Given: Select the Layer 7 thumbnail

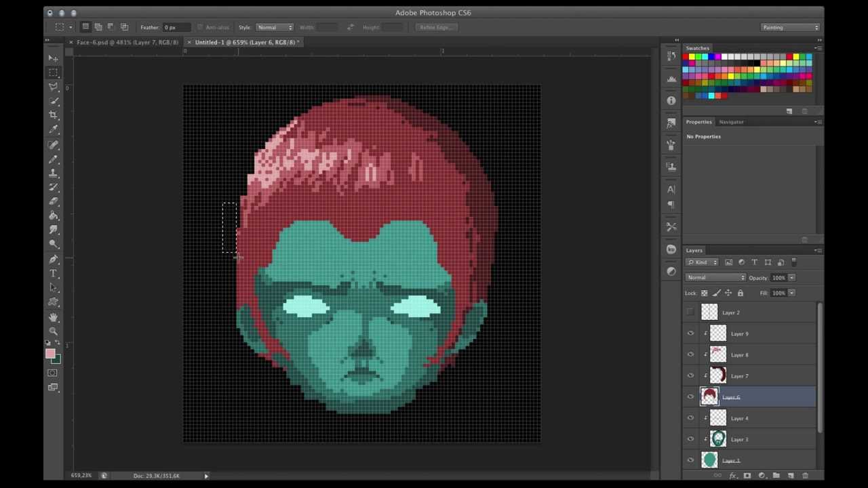Looking at the screenshot, I should [718, 375].
